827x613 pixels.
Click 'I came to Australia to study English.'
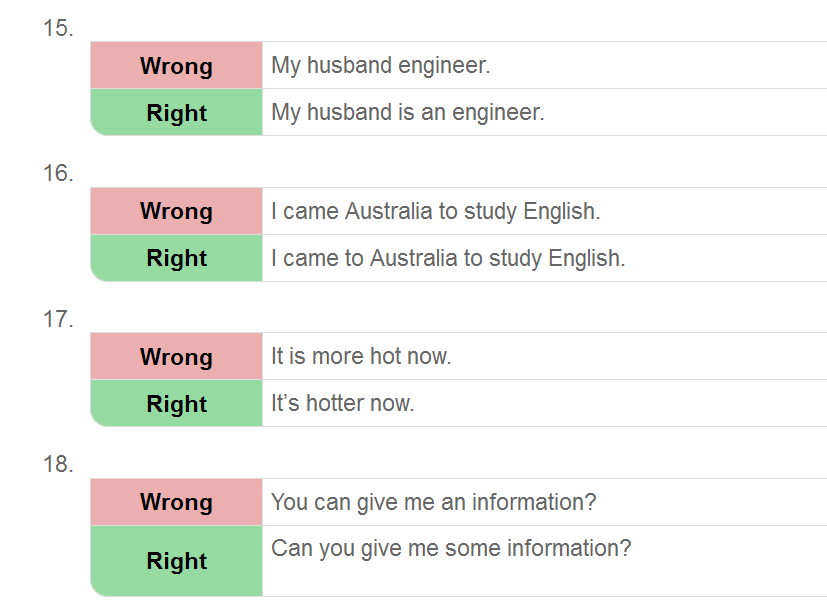[x=448, y=258]
